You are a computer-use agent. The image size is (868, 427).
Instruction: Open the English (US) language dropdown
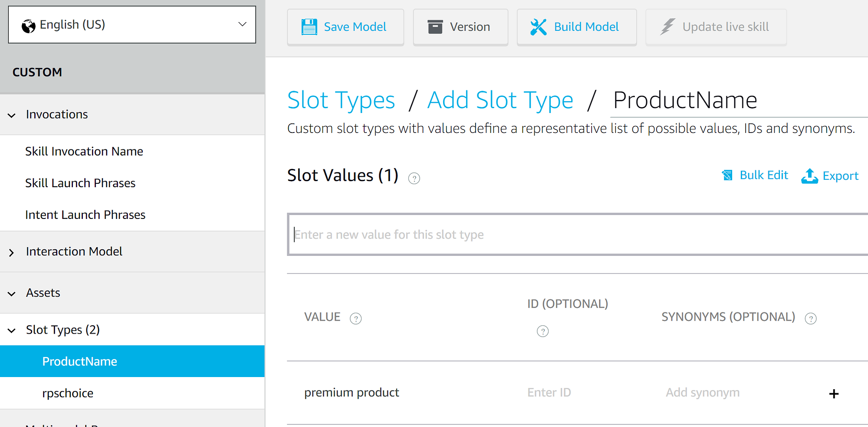pyautogui.click(x=132, y=25)
